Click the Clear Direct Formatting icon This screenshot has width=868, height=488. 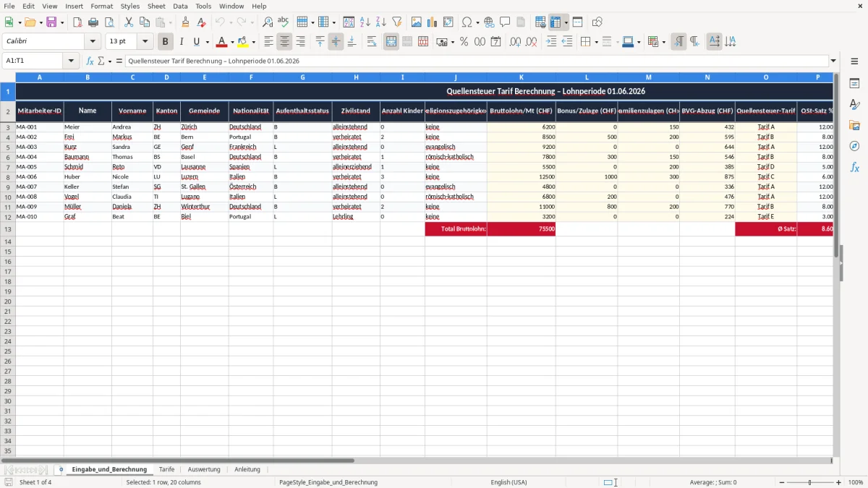click(x=201, y=22)
